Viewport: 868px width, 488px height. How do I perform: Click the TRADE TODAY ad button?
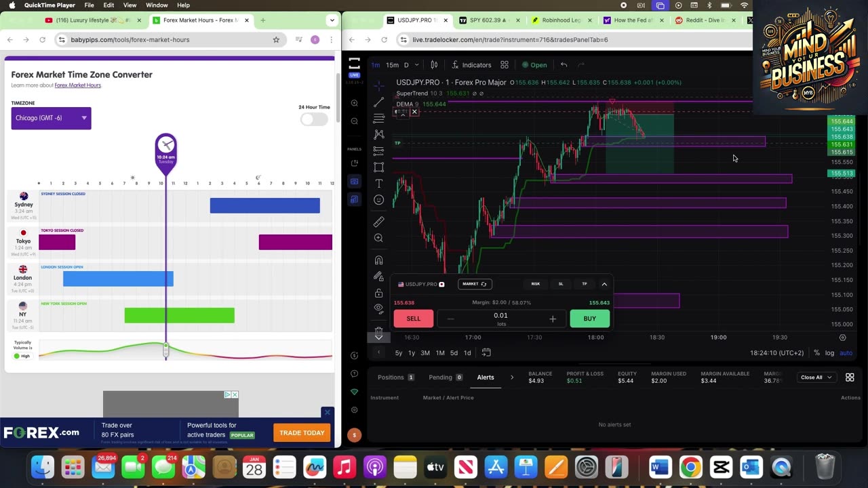[x=302, y=433]
